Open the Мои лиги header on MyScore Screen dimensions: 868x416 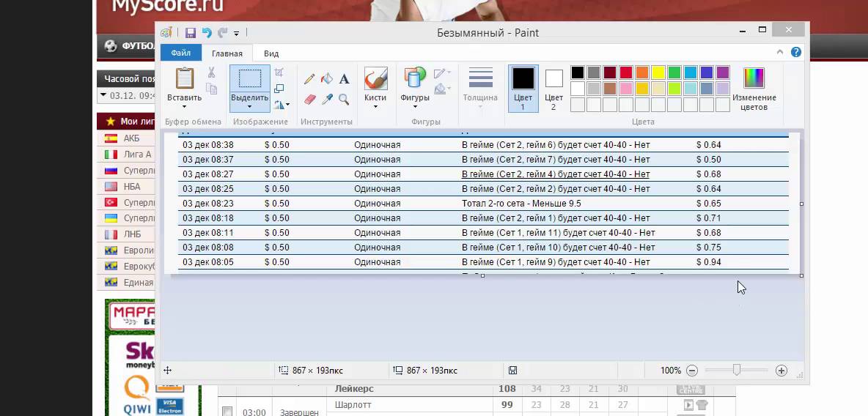pos(126,121)
